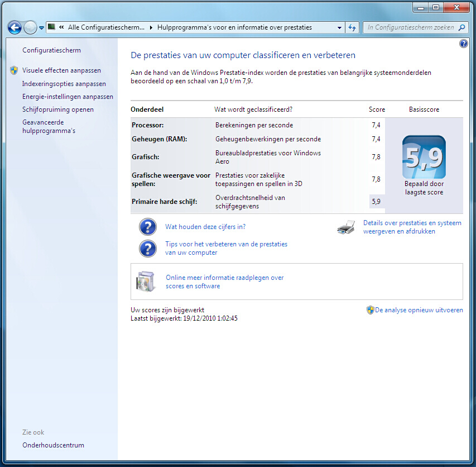Go to Configuratiescherm home in the sidebar
Image resolution: width=476 pixels, height=467 pixels.
(x=51, y=50)
